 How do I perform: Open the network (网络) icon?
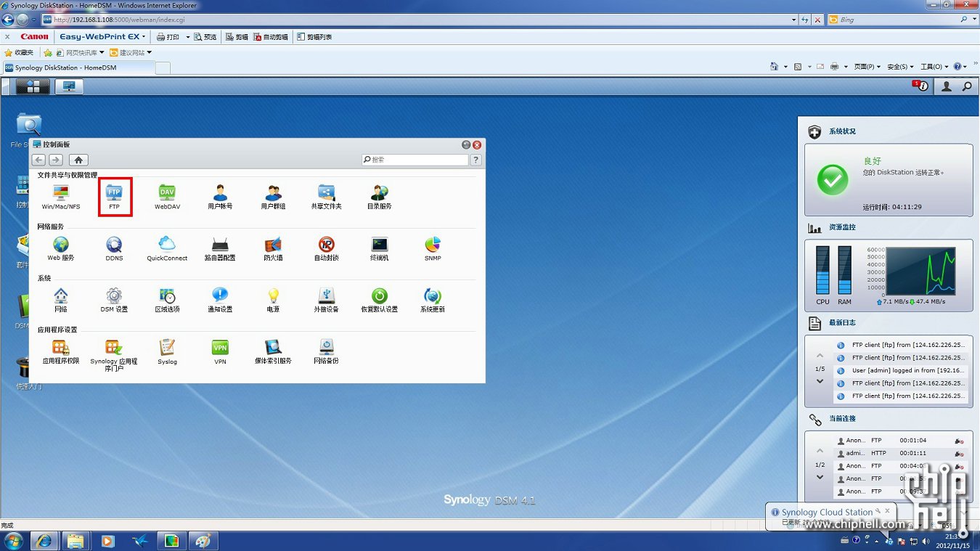click(x=61, y=300)
